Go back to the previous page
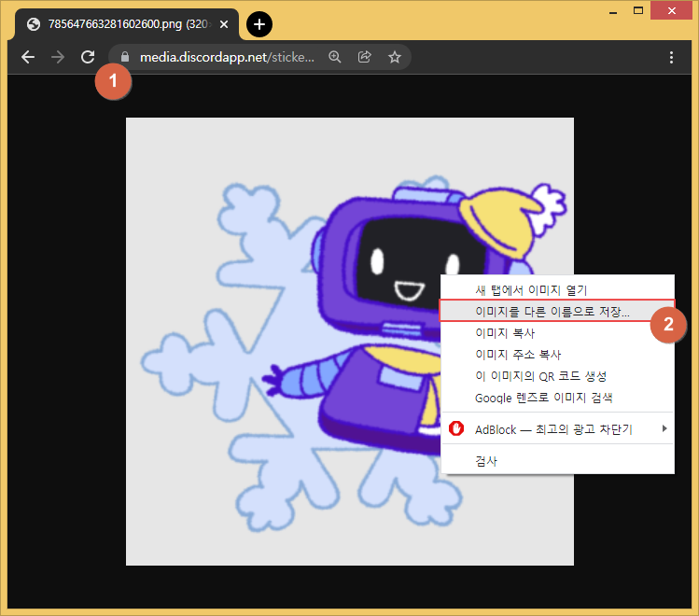Viewport: 699px width, 616px height. (x=28, y=57)
